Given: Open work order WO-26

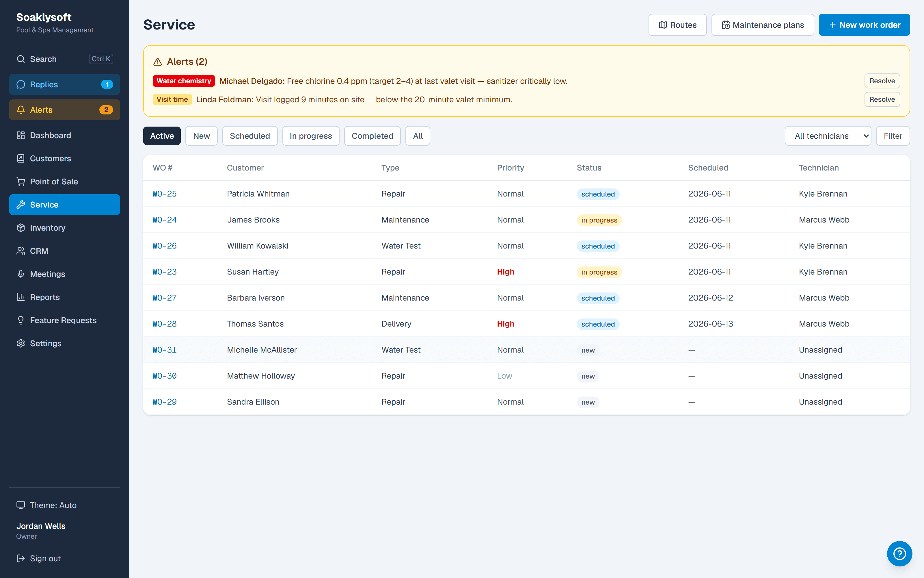Looking at the screenshot, I should click(165, 246).
